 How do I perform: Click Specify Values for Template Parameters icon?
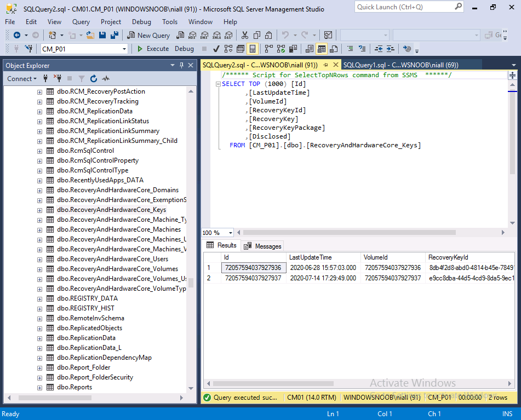tap(407, 49)
